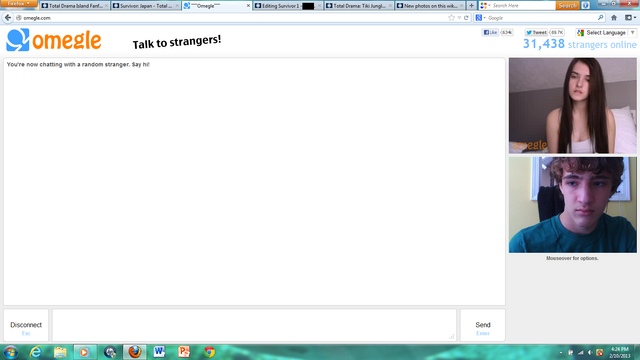Reload the page using refresh icon
Image resolution: width=640 pixels, height=360 pixels.
pyautogui.click(x=466, y=18)
